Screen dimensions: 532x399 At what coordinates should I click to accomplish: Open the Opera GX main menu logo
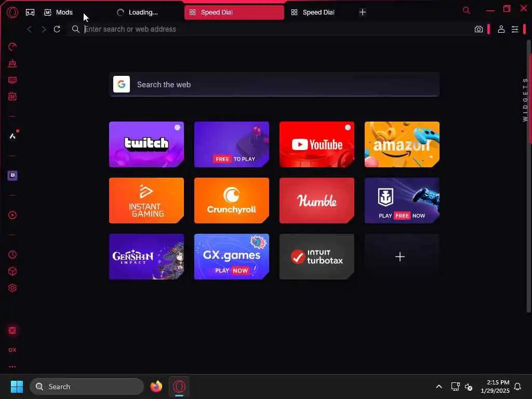coord(12,12)
